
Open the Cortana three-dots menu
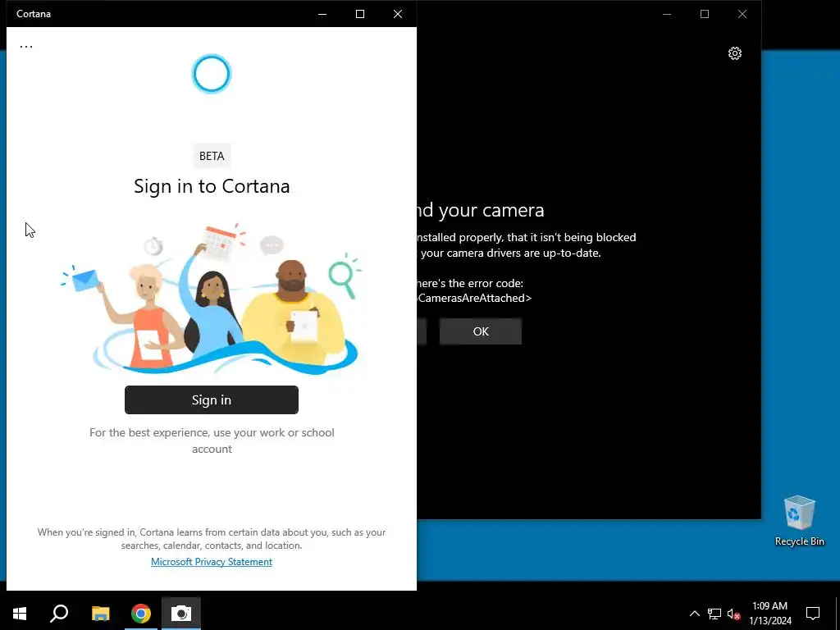pyautogui.click(x=26, y=47)
